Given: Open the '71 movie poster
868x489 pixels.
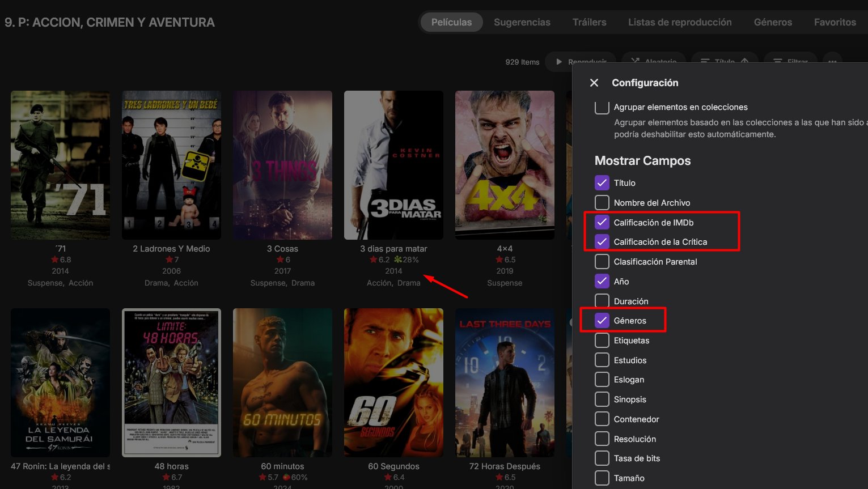Looking at the screenshot, I should (x=60, y=165).
